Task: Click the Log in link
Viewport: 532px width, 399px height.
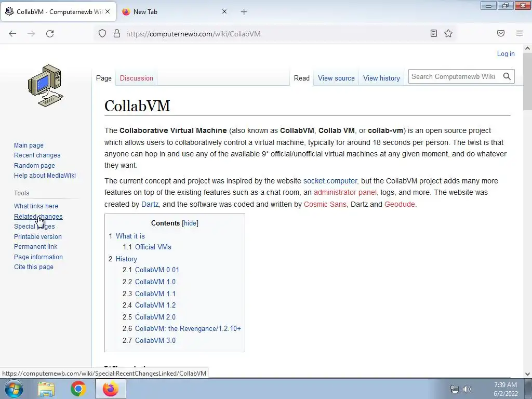Action: coord(506,54)
